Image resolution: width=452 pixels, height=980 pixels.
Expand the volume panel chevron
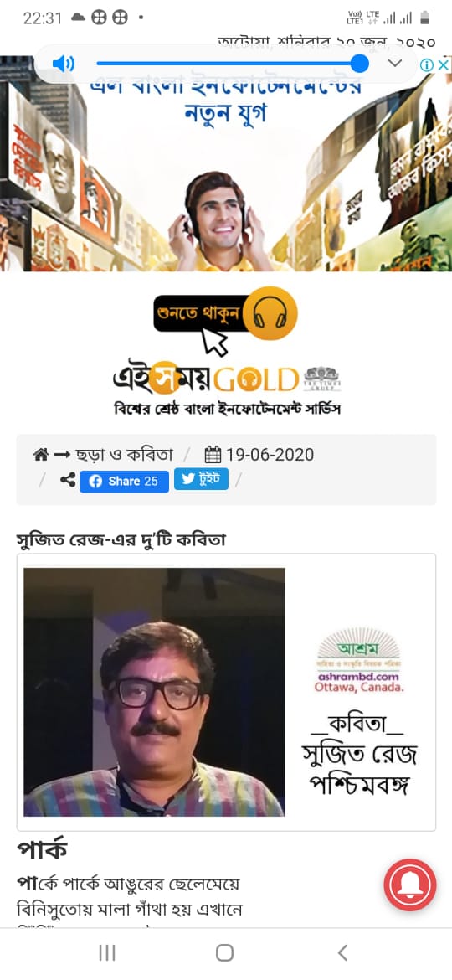tap(394, 64)
